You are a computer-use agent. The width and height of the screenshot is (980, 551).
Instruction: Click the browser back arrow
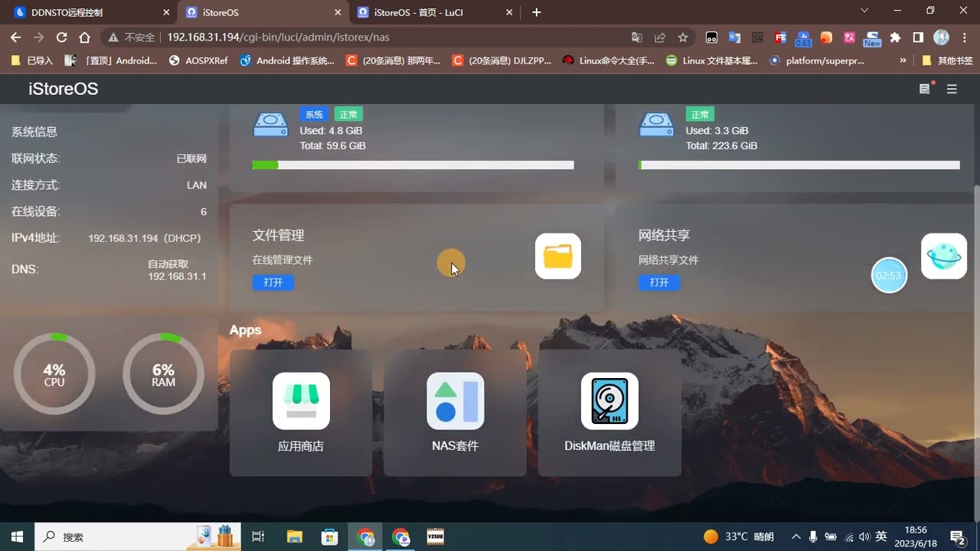(x=15, y=37)
